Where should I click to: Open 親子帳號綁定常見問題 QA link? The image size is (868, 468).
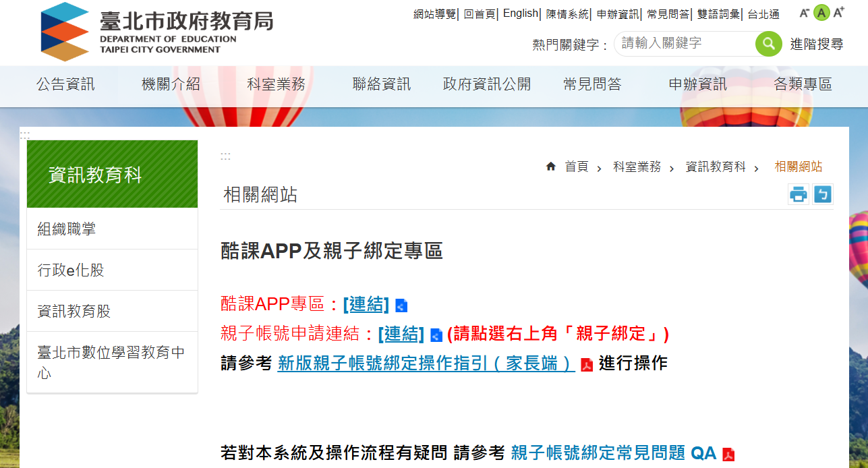(612, 453)
